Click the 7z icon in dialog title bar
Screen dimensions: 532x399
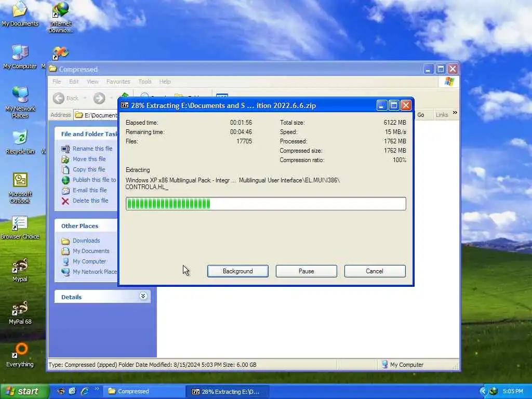click(125, 105)
